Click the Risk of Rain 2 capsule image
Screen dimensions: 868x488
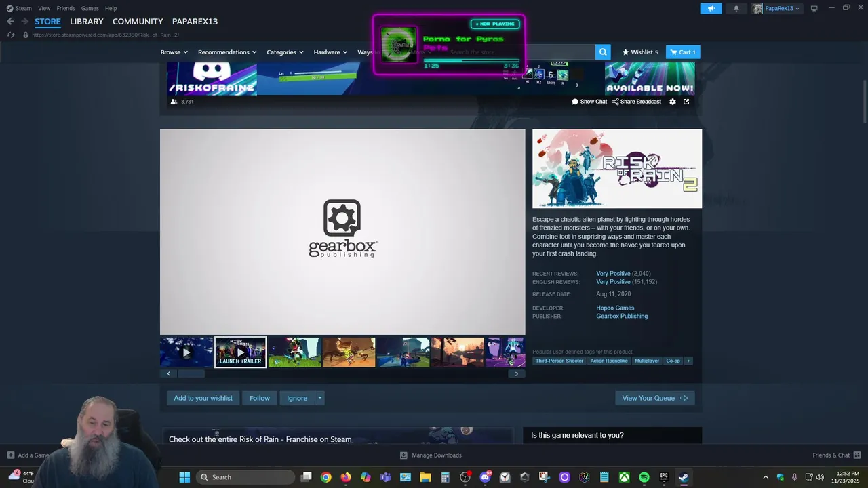(x=617, y=169)
